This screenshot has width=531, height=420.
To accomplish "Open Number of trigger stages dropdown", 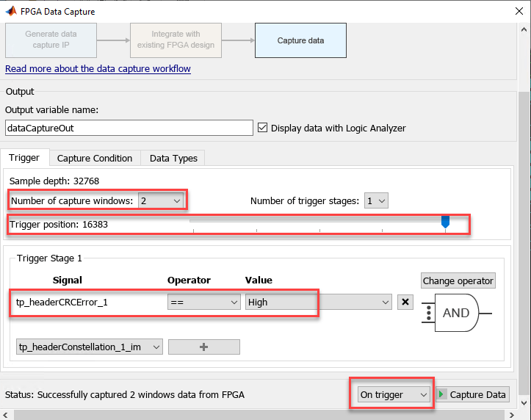I will (x=376, y=200).
